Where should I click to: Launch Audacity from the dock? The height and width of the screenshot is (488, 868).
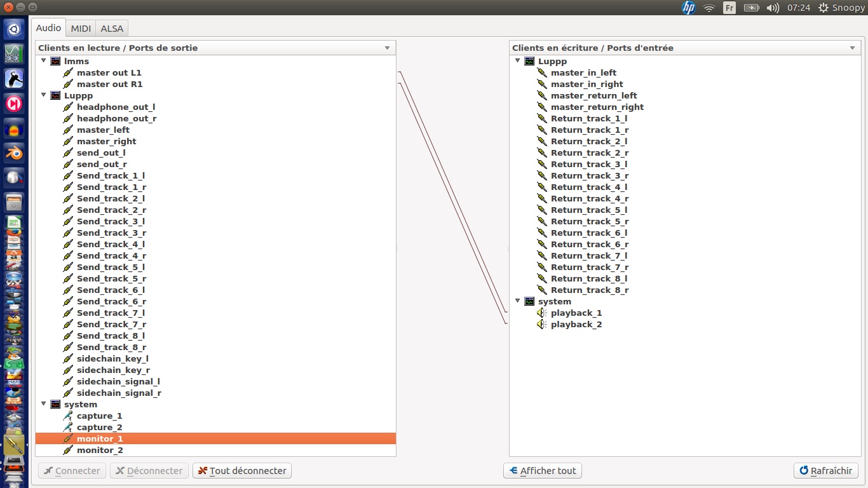[x=14, y=128]
